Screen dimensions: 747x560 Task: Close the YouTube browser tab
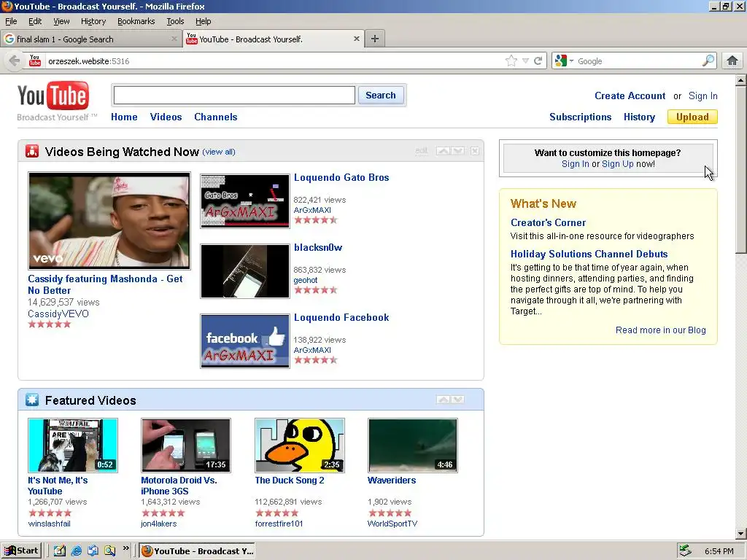pyautogui.click(x=356, y=39)
